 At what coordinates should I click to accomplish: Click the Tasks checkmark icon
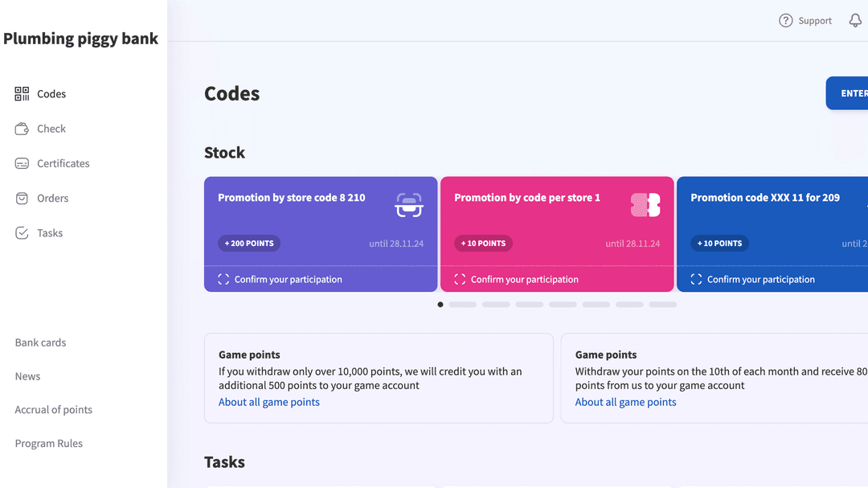point(21,232)
